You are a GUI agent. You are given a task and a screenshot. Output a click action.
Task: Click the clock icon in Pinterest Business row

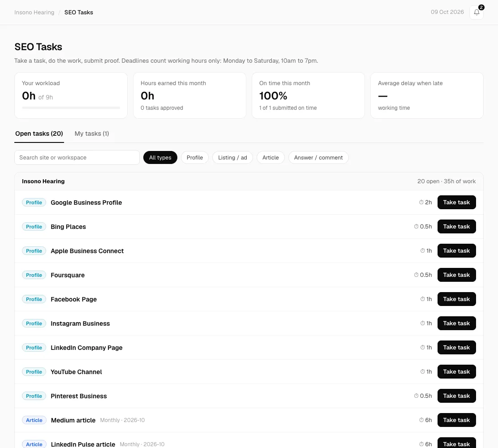(x=416, y=396)
